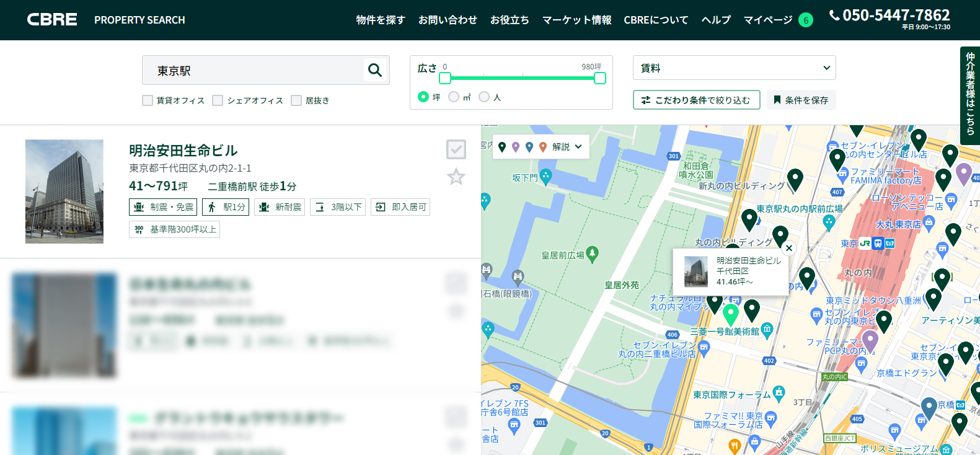Open the マーケット情報 menu

[x=576, y=20]
